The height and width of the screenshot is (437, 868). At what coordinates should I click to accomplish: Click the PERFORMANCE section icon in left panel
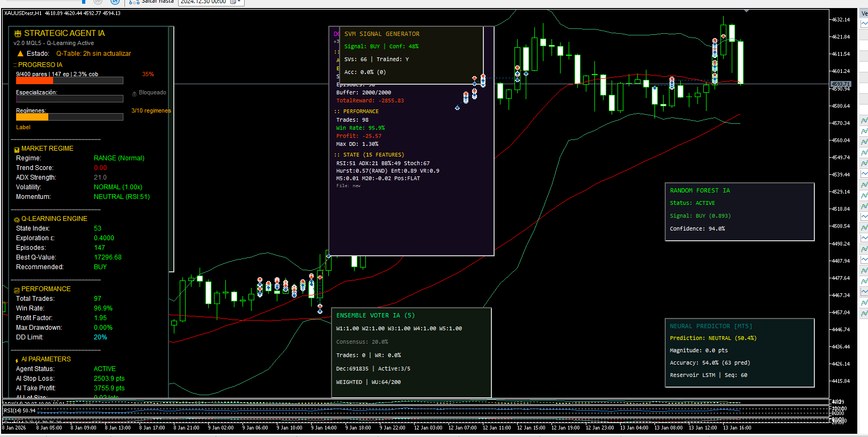tap(17, 290)
